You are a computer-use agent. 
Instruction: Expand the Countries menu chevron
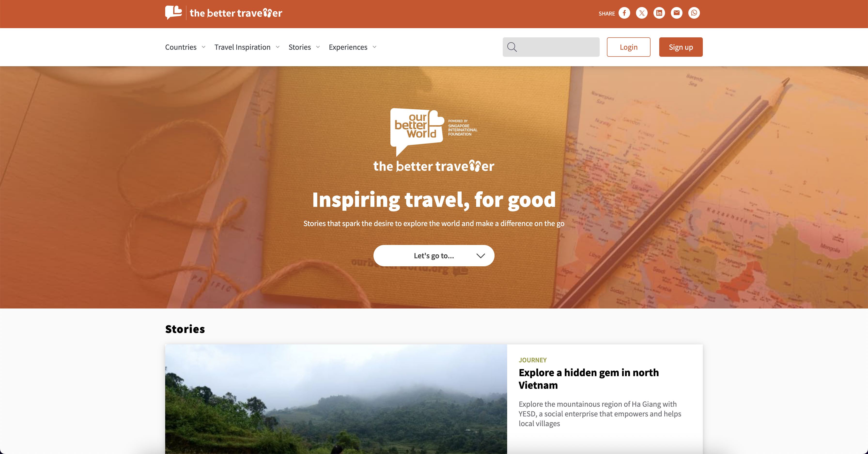(203, 47)
